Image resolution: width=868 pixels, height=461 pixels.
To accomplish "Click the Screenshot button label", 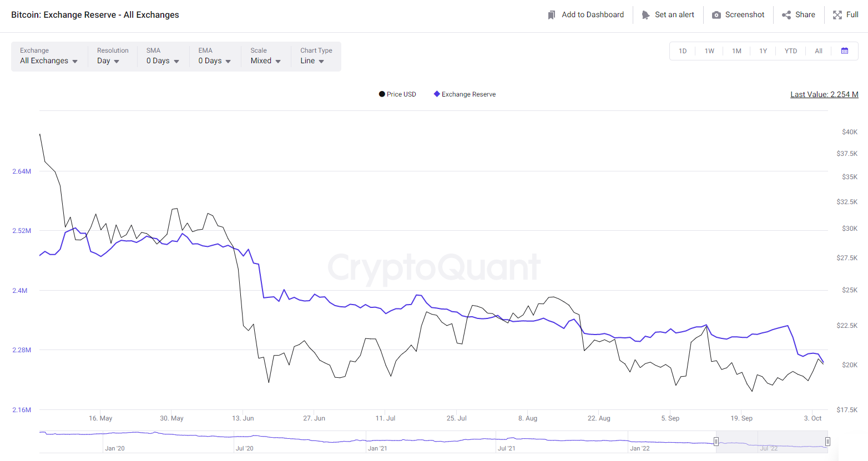I will pos(745,15).
